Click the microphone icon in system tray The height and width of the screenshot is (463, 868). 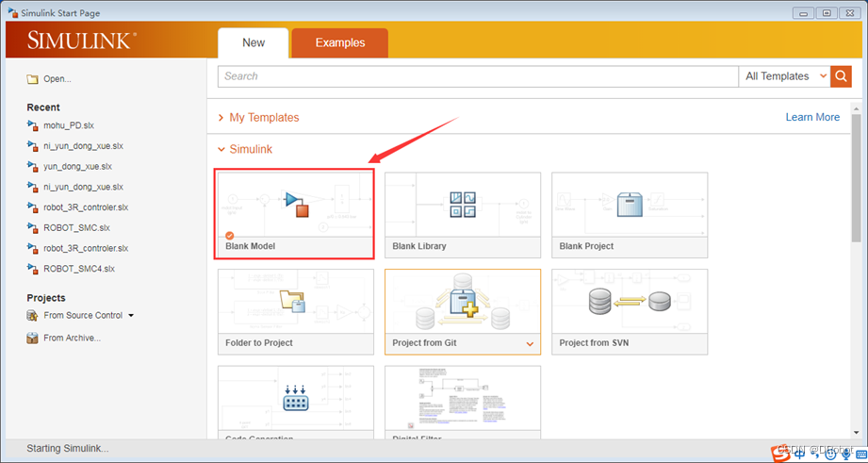click(844, 454)
